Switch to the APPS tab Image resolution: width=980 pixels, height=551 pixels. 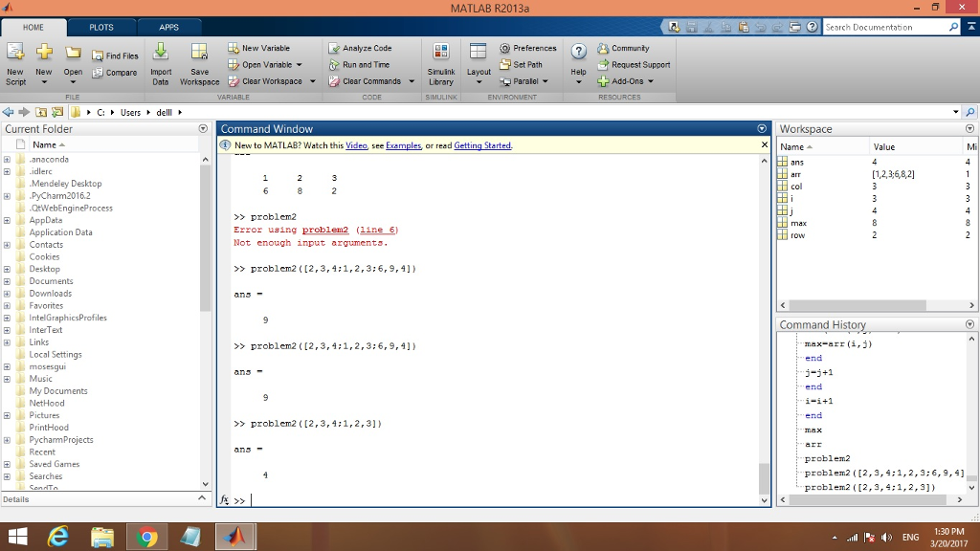click(x=168, y=28)
